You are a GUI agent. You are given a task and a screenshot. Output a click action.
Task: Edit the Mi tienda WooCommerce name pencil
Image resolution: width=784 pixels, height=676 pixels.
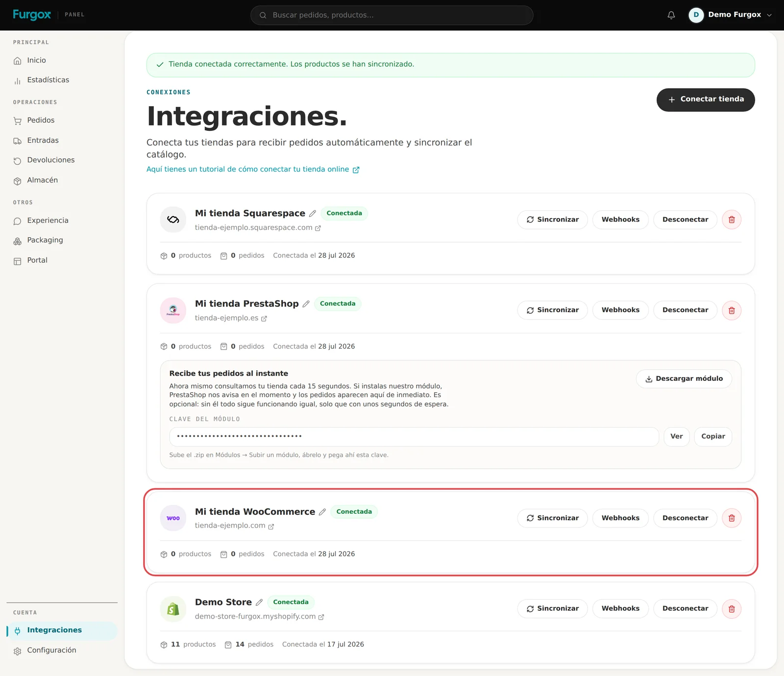(x=322, y=512)
